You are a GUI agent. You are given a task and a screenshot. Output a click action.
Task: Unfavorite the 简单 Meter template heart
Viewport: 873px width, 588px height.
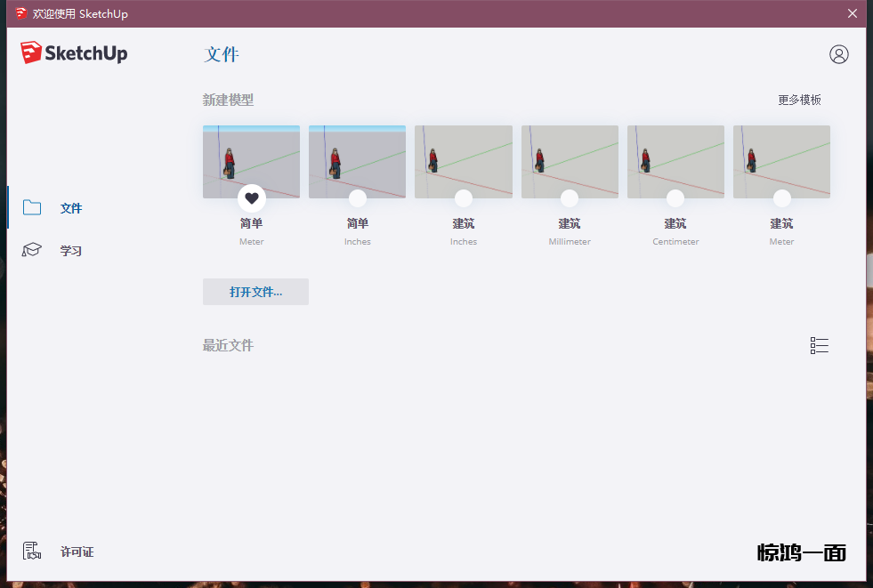coord(252,198)
